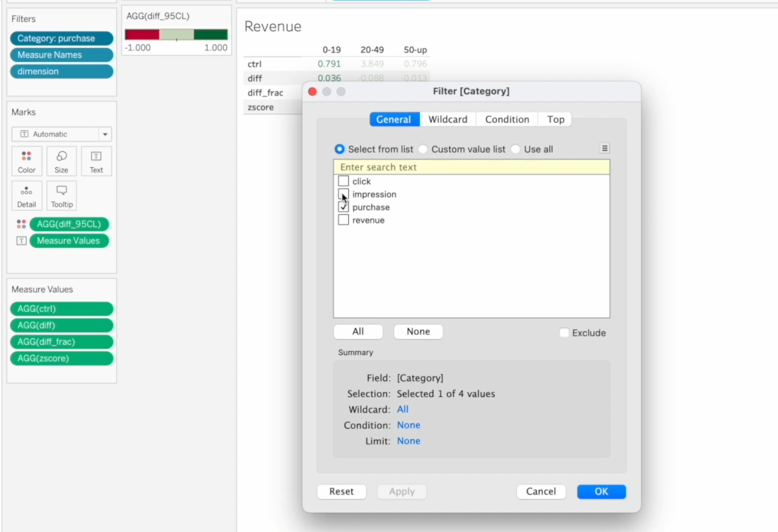Open the Color marks card
The height and width of the screenshot is (532, 778).
pyautogui.click(x=26, y=161)
